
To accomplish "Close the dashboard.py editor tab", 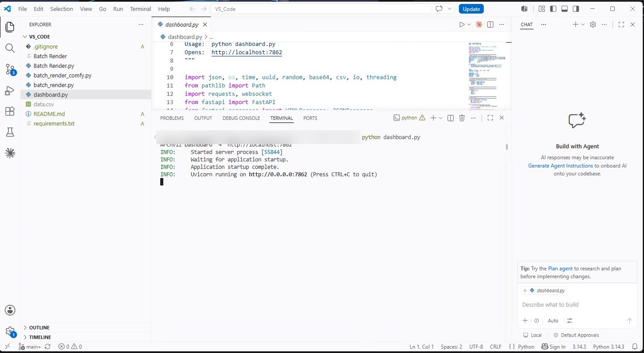I will (205, 24).
